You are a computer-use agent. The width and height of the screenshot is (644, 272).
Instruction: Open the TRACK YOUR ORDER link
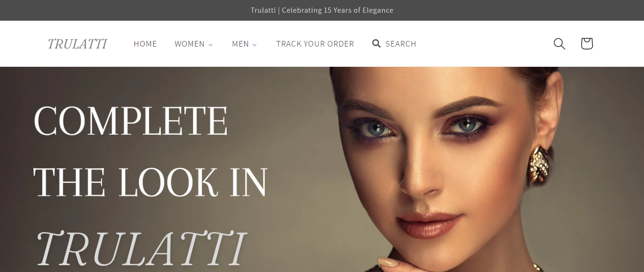point(315,44)
